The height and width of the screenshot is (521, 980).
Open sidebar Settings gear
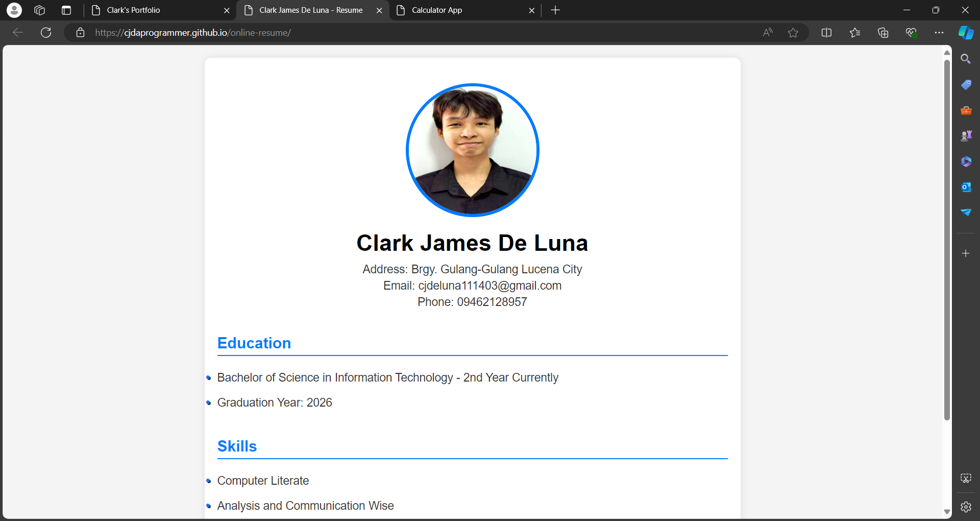coord(966,507)
